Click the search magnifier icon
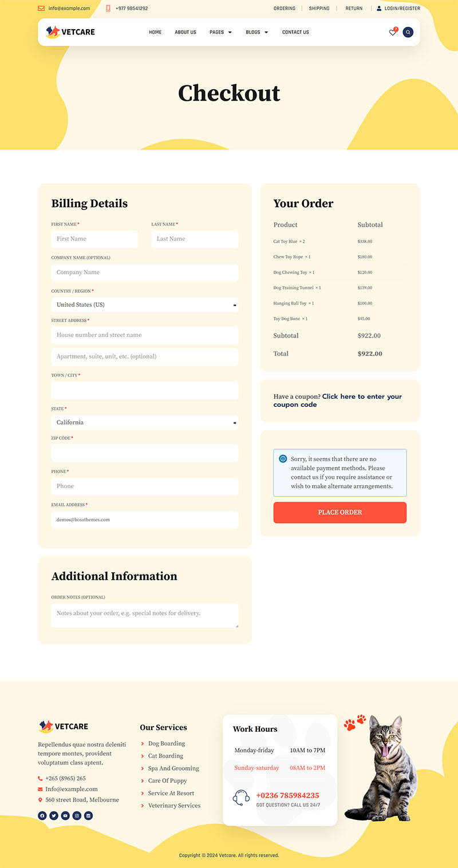Viewport: 458px width, 868px height. tap(408, 33)
